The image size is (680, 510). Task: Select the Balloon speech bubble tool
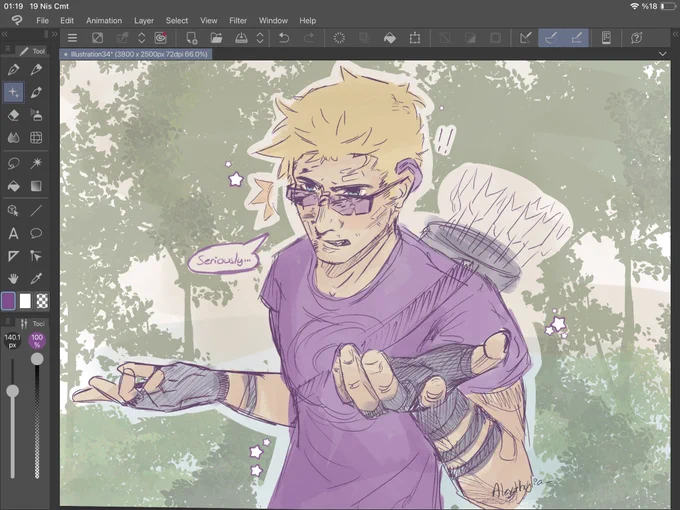click(x=36, y=234)
